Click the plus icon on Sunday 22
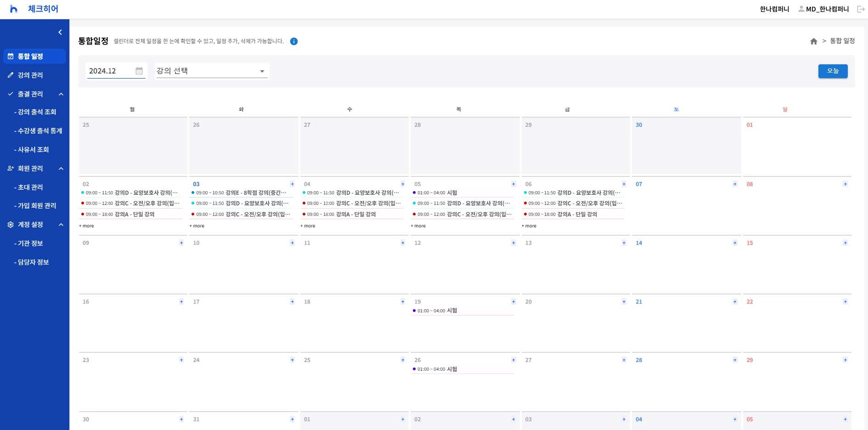The width and height of the screenshot is (868, 430). point(845,302)
